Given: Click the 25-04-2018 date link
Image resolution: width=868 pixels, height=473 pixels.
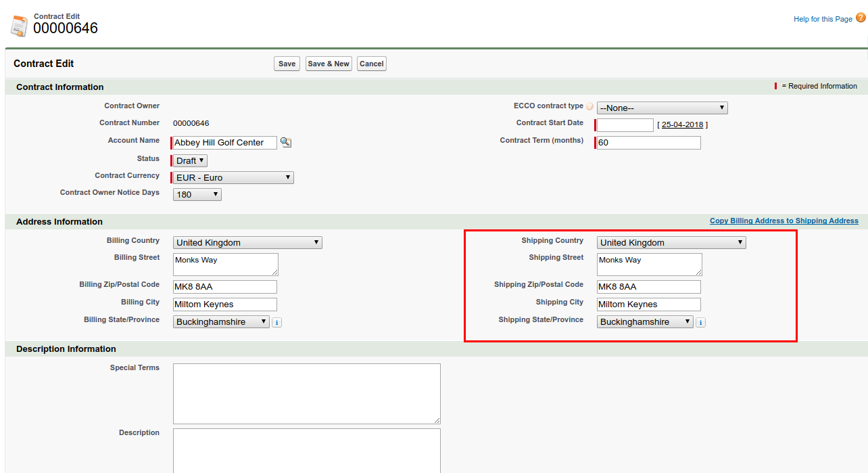Looking at the screenshot, I should coord(682,125).
